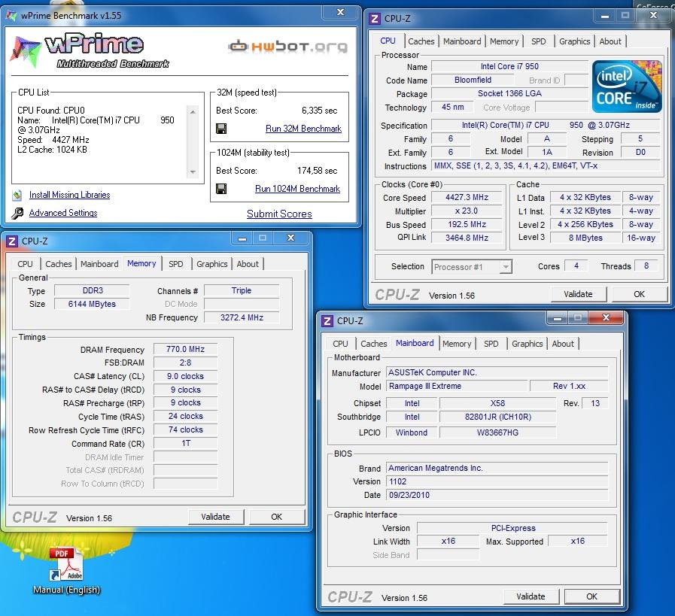Click the Size value 6144 MBytes
The height and width of the screenshot is (616, 675).
[x=92, y=304]
